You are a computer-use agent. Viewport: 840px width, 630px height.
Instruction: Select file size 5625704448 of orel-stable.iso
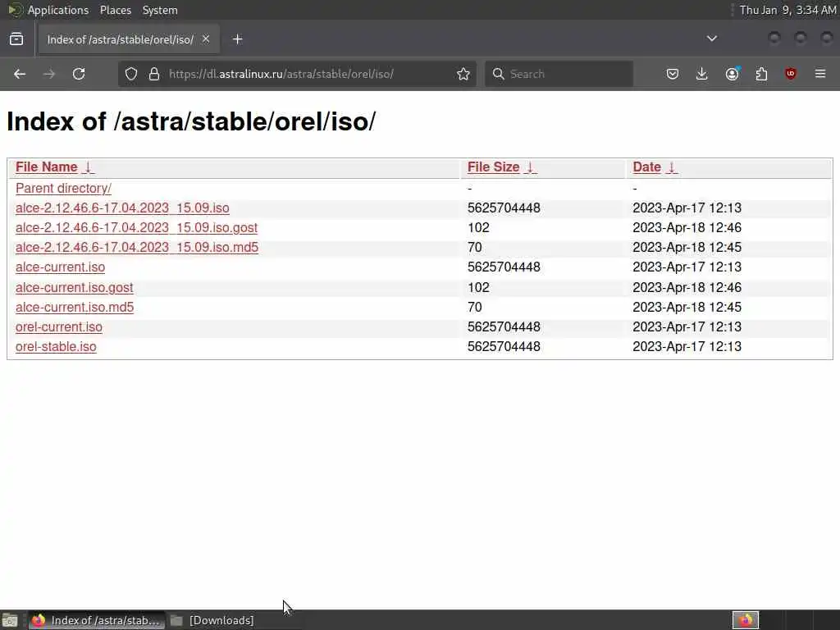(x=504, y=347)
